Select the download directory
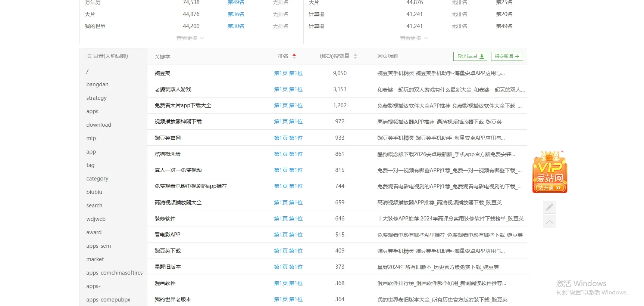The height and width of the screenshot is (306, 644). point(99,125)
